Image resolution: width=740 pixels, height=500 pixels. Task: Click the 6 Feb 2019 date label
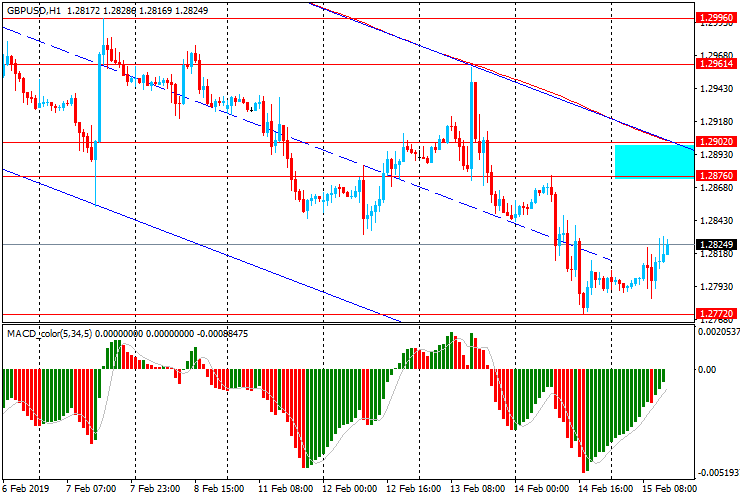pyautogui.click(x=28, y=489)
